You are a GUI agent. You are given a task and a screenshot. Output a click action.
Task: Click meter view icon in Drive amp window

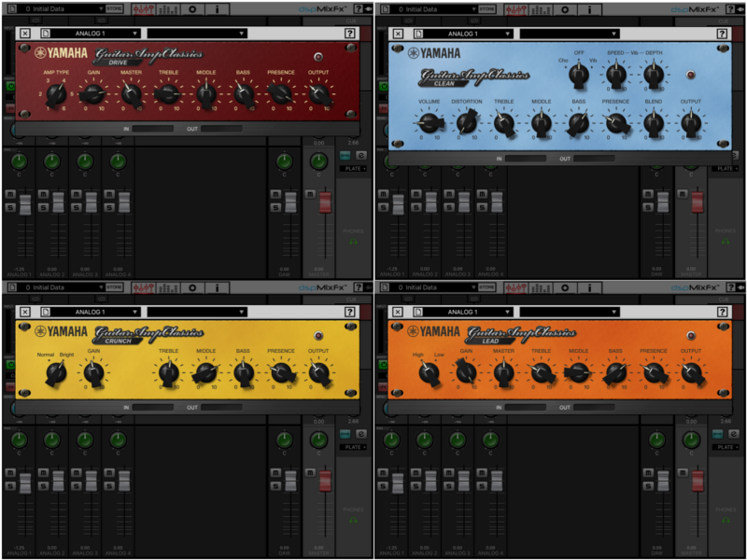click(168, 9)
